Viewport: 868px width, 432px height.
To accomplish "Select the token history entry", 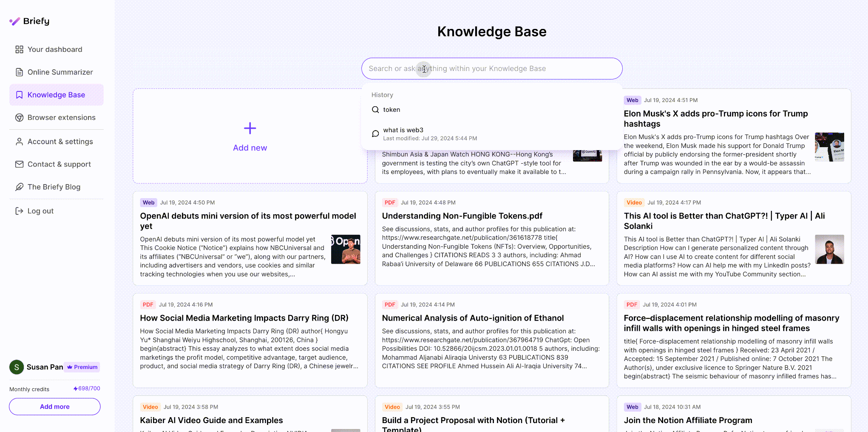I will [x=492, y=110].
